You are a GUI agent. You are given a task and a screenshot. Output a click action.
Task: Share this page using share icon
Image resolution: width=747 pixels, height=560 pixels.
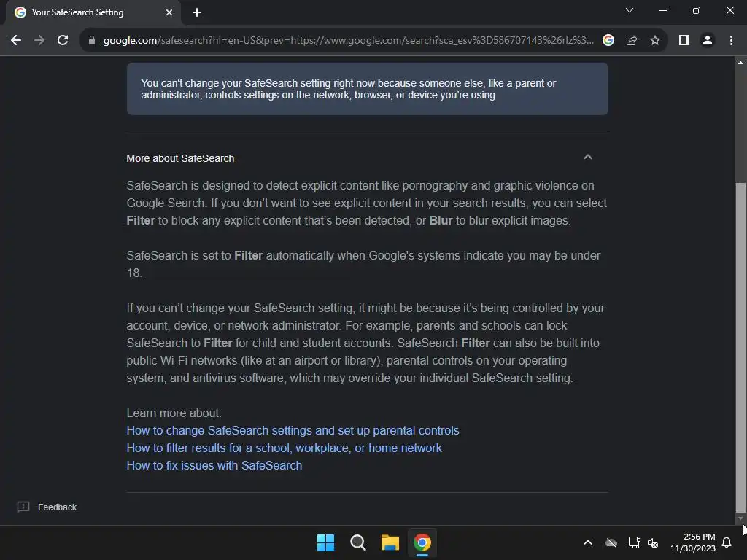pyautogui.click(x=632, y=41)
